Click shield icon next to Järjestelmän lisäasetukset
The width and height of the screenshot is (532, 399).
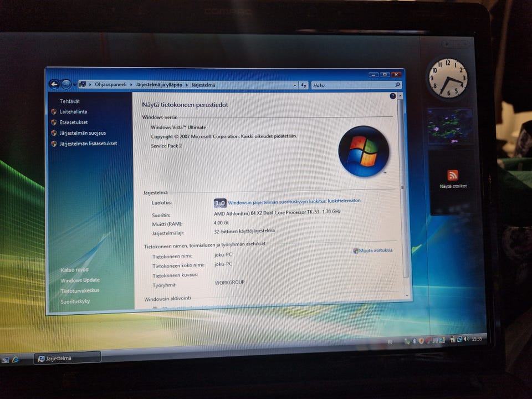[x=54, y=144]
